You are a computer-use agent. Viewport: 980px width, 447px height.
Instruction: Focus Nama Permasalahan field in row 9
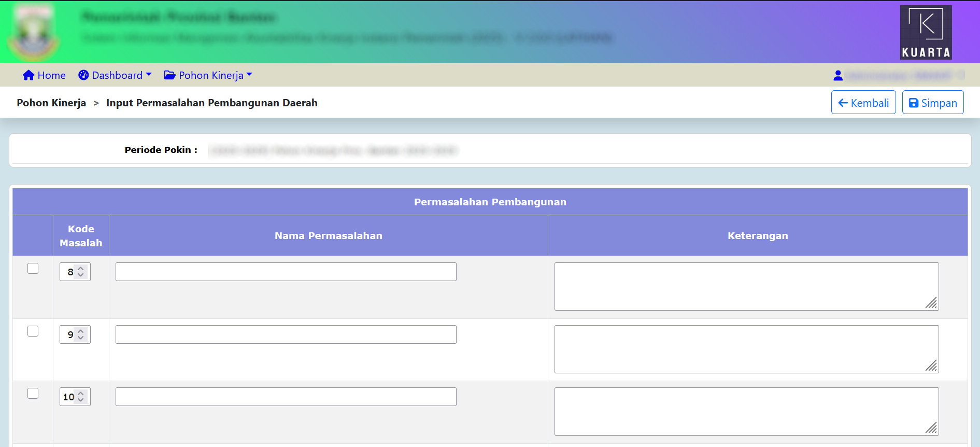pyautogui.click(x=286, y=334)
